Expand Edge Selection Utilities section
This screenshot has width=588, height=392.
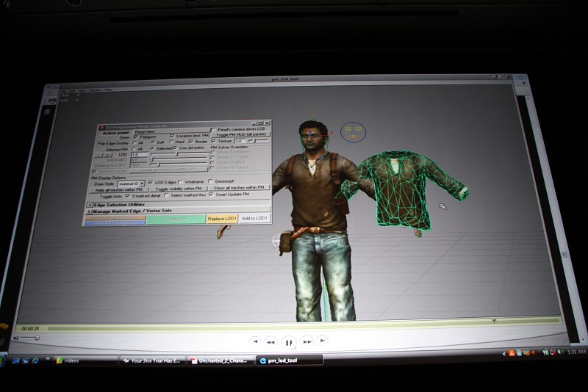(x=90, y=205)
